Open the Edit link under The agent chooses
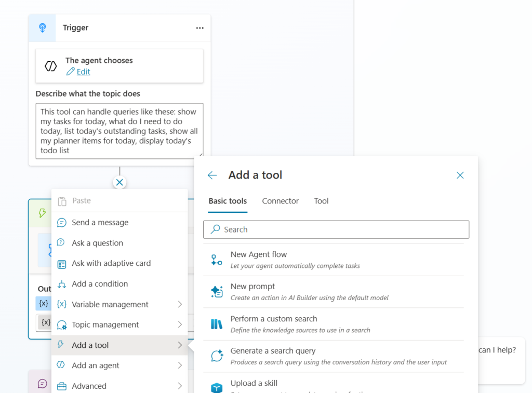532x393 pixels. [x=83, y=72]
